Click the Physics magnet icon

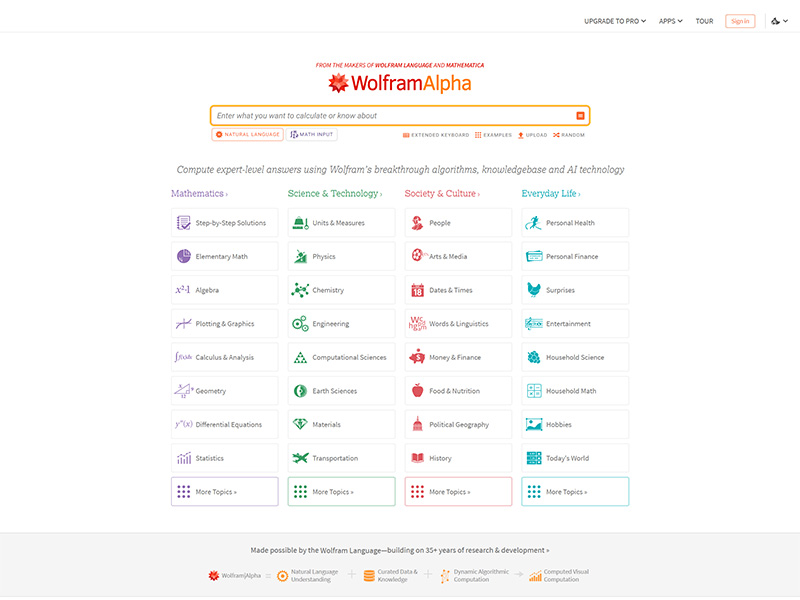pyautogui.click(x=300, y=256)
